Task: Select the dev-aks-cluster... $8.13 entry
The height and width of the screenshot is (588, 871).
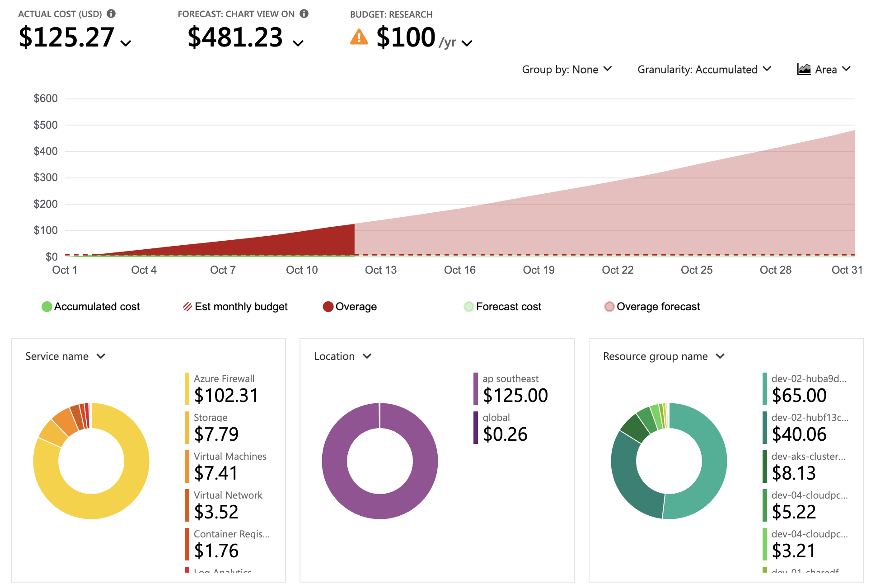Action: [x=804, y=467]
